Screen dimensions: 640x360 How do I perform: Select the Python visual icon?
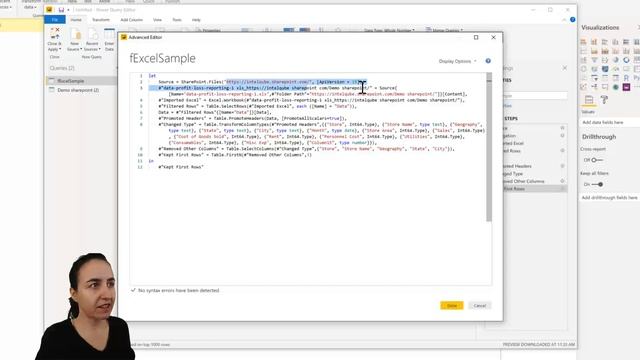point(637,78)
